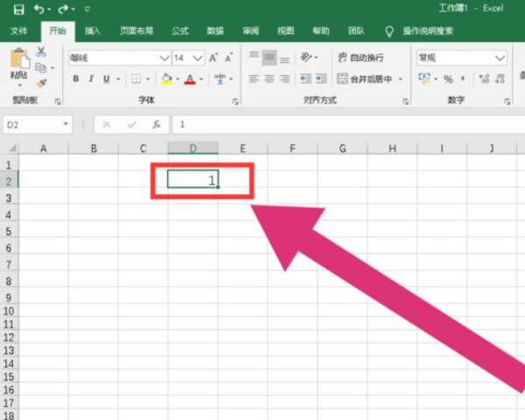This screenshot has width=525, height=420.
Task: Open the Borders dropdown arrow
Action: (x=148, y=80)
